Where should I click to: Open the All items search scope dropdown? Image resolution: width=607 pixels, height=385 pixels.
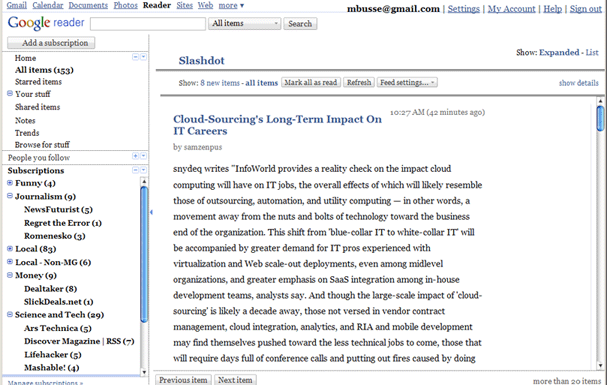(245, 24)
